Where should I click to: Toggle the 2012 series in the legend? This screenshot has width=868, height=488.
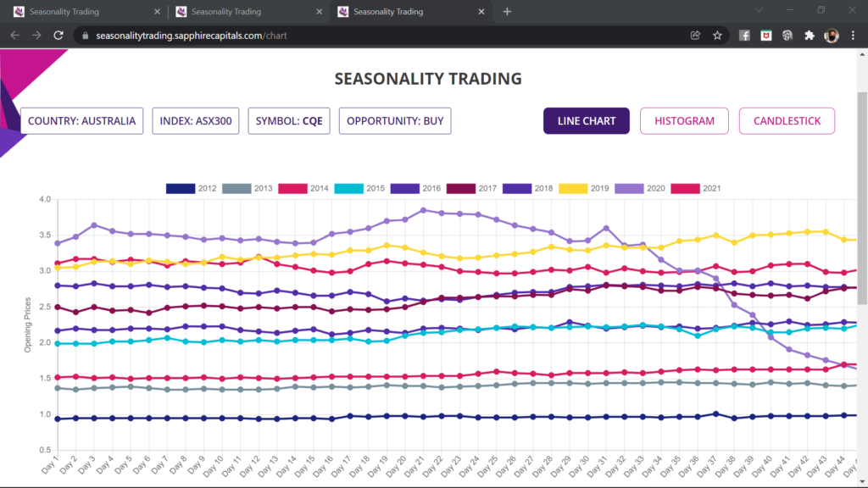pos(190,188)
